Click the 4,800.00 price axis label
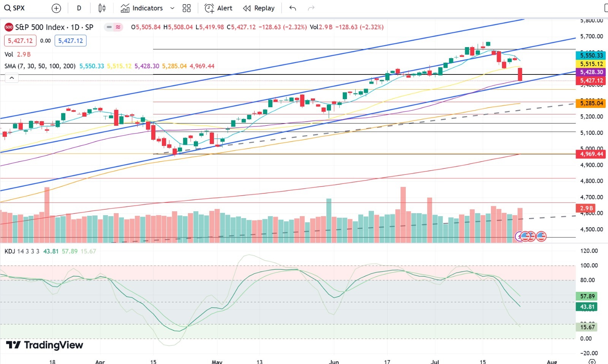 tap(592, 181)
